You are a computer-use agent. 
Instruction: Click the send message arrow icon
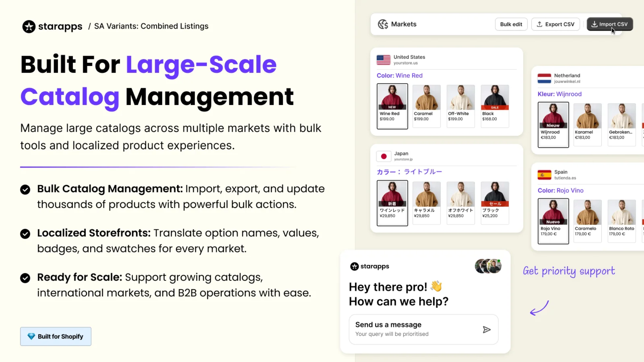[486, 329]
